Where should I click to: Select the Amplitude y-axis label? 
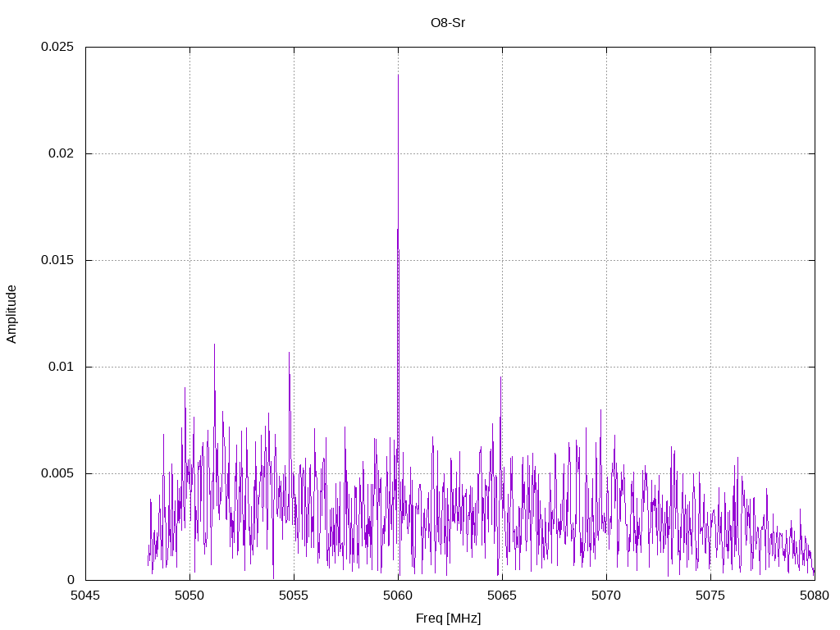point(11,314)
